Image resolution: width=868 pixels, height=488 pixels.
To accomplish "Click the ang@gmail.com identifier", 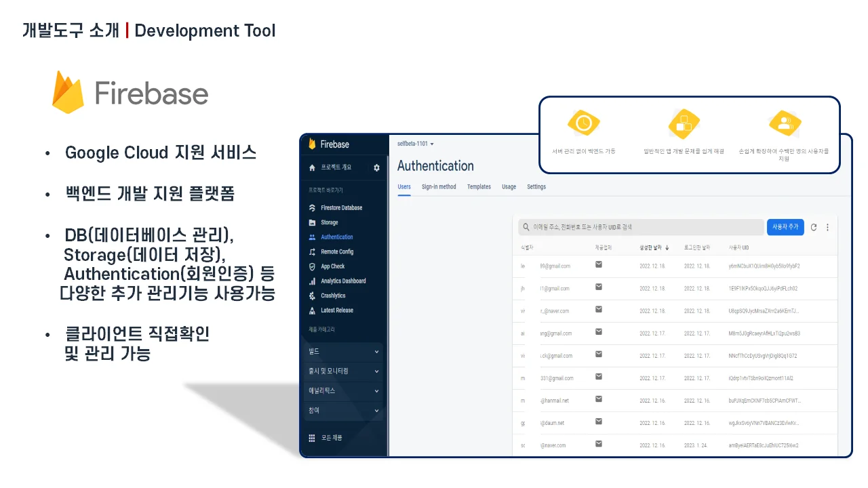I will [556, 333].
